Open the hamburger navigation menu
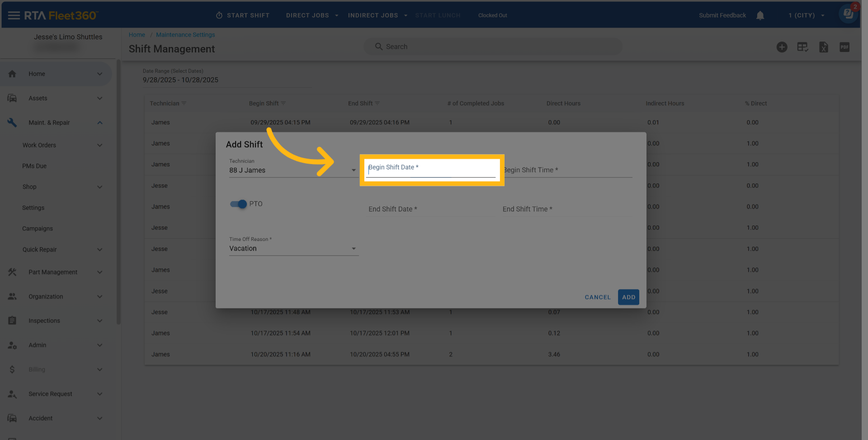 point(14,15)
